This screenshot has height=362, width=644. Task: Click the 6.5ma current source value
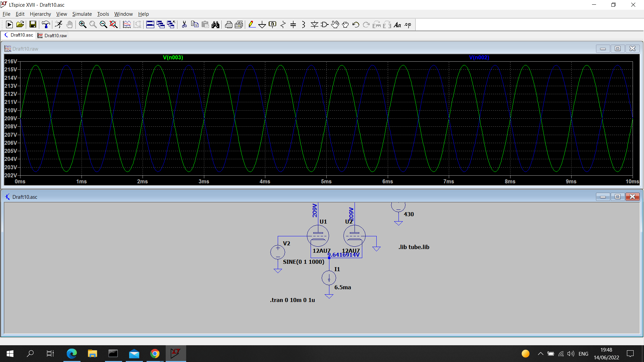tap(342, 287)
